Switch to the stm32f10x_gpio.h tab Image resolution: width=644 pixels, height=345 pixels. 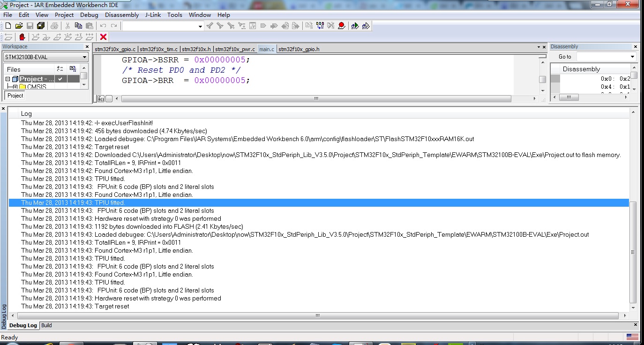(299, 49)
